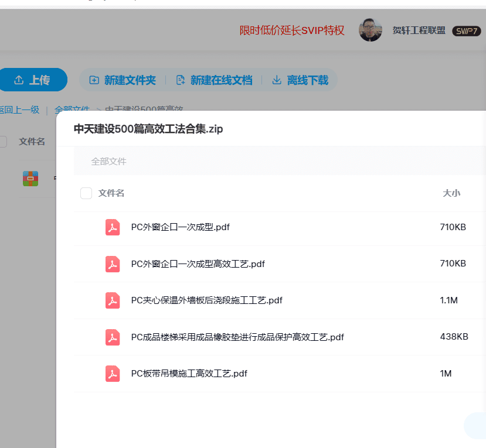Click PDF icon of PC板带吊模施工高效工艺.pdf
This screenshot has height=448, width=486.
113,374
